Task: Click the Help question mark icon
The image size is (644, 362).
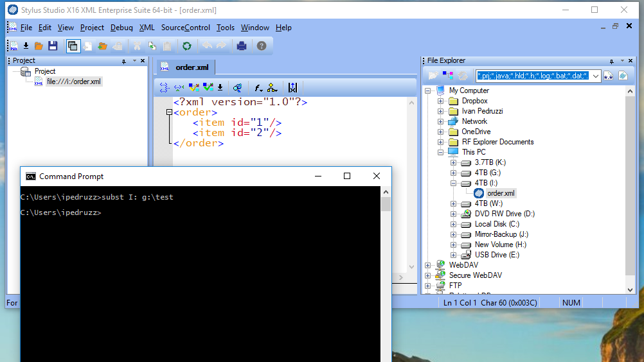Action: pyautogui.click(x=262, y=46)
